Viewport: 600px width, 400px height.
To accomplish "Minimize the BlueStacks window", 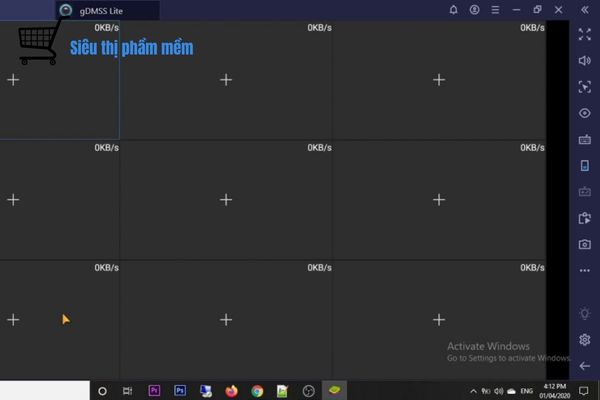I will 516,10.
